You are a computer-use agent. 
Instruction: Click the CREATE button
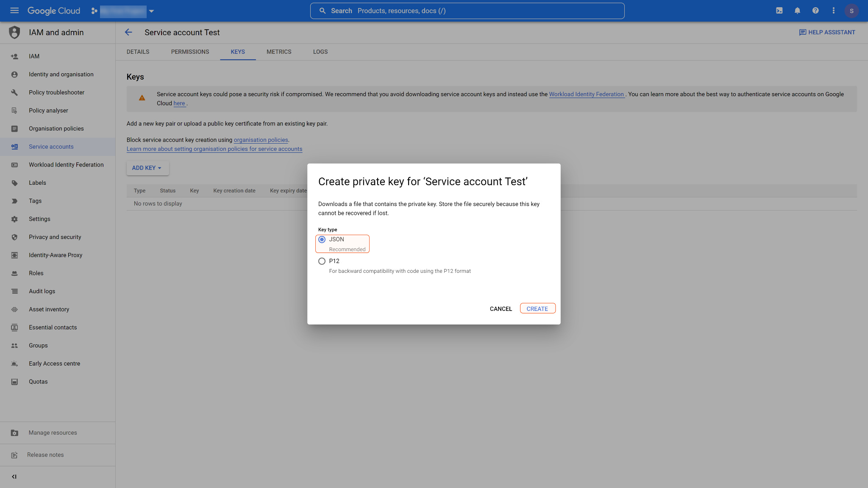point(537,309)
